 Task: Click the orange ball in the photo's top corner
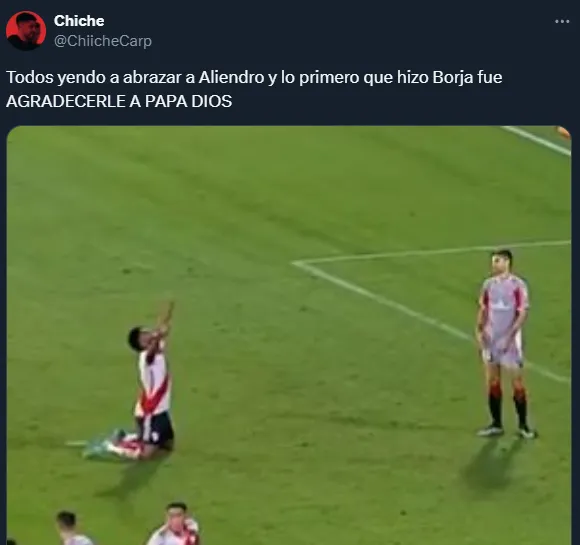(564, 132)
